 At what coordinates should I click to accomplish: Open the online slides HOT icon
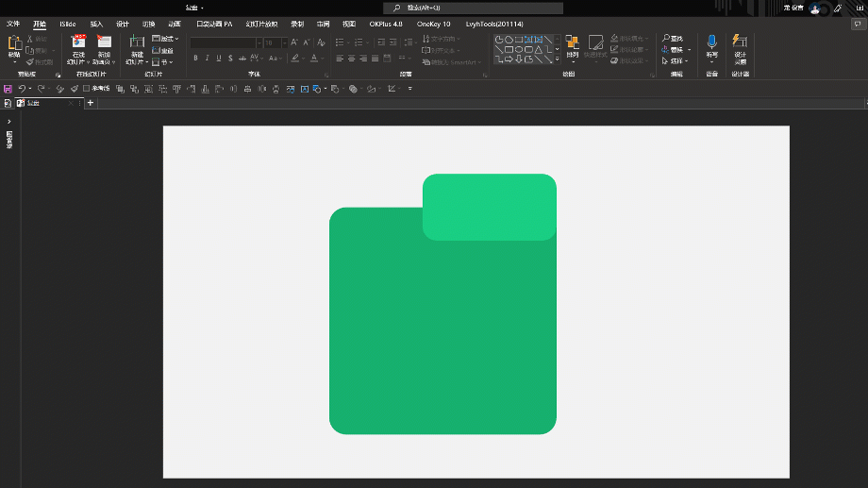click(x=78, y=42)
